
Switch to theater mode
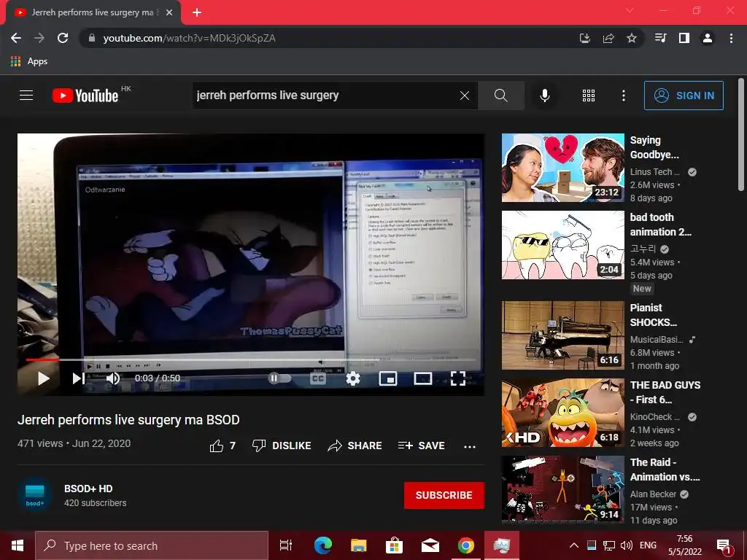(x=423, y=378)
